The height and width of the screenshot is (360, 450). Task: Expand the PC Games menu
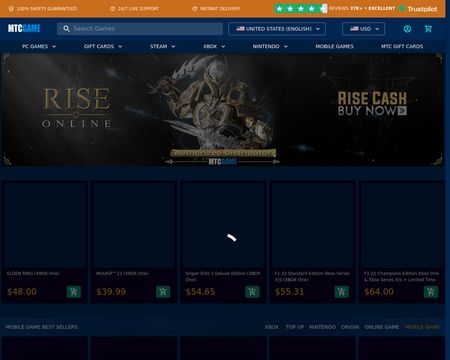(39, 46)
